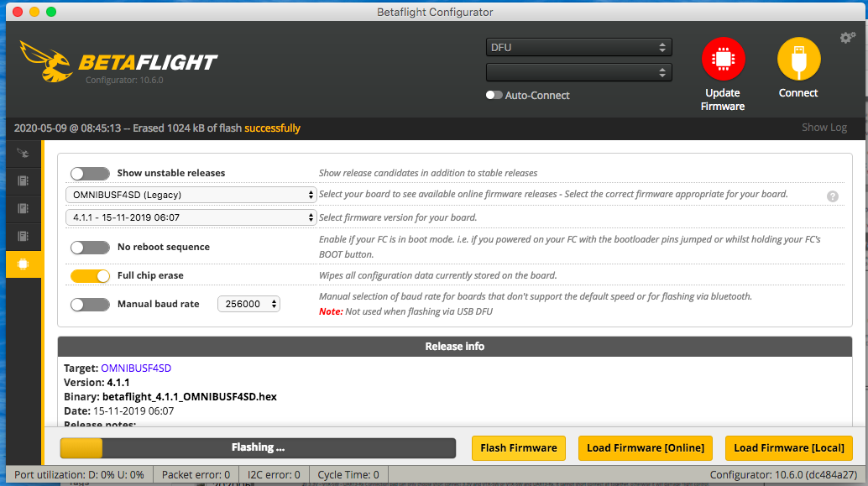868x486 pixels.
Task: Open the DFU port dropdown
Action: coord(578,48)
